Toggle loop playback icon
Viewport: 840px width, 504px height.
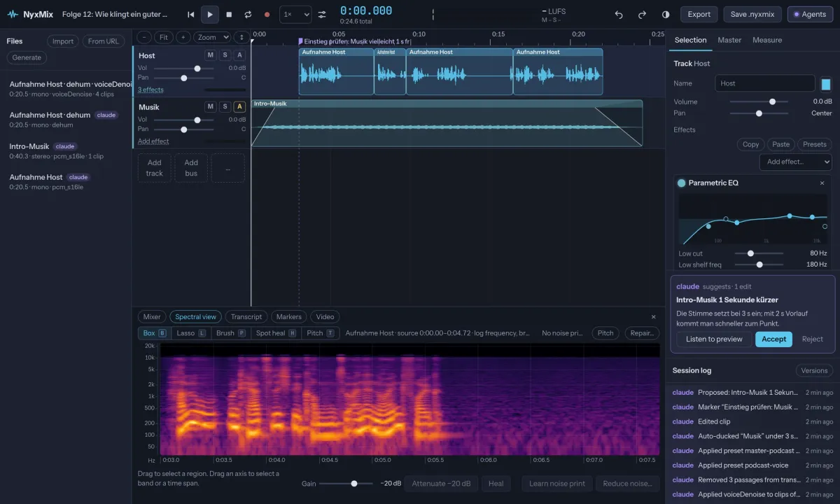pos(248,14)
